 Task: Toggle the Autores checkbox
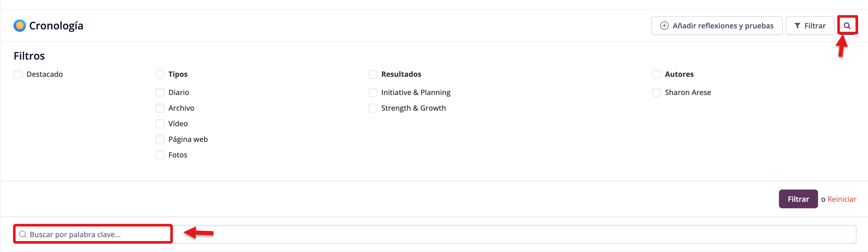tap(656, 74)
